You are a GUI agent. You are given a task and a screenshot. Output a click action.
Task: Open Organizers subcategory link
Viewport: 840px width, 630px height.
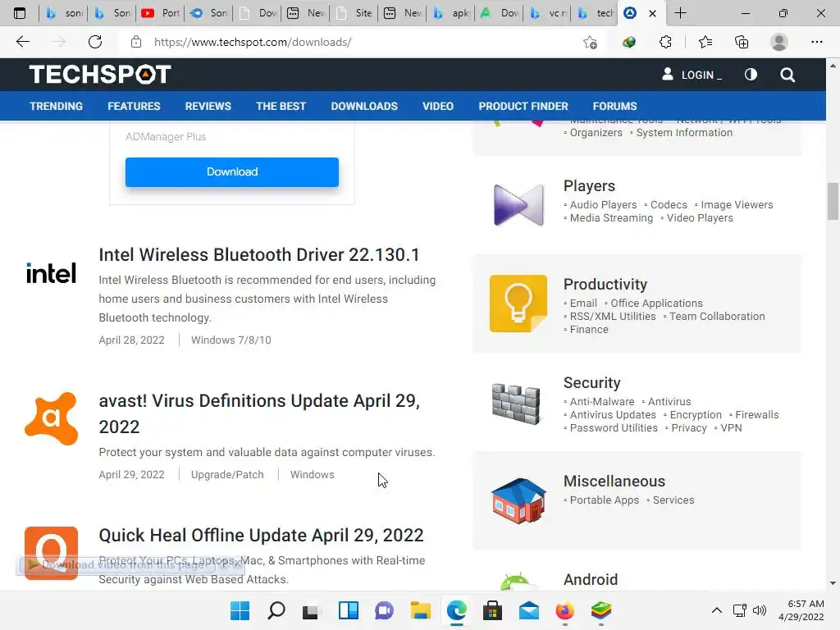coord(596,133)
